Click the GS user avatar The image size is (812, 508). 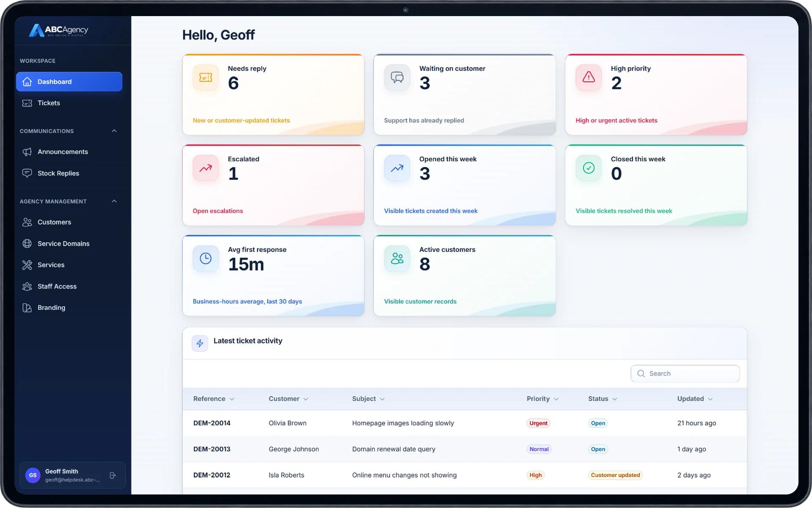click(33, 475)
